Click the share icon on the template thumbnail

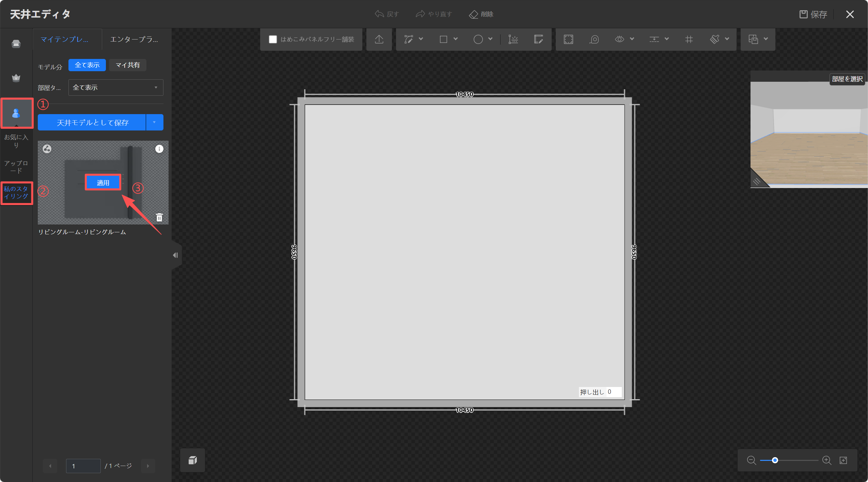click(x=47, y=149)
